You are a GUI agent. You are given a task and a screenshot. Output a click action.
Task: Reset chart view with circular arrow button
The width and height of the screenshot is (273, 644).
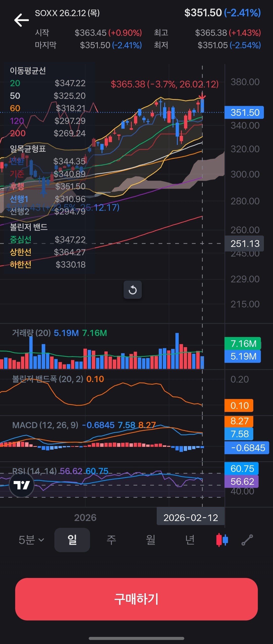point(133,290)
